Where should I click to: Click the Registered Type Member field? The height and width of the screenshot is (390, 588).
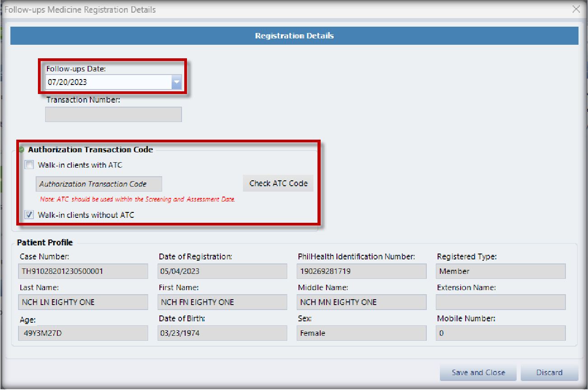click(x=500, y=271)
